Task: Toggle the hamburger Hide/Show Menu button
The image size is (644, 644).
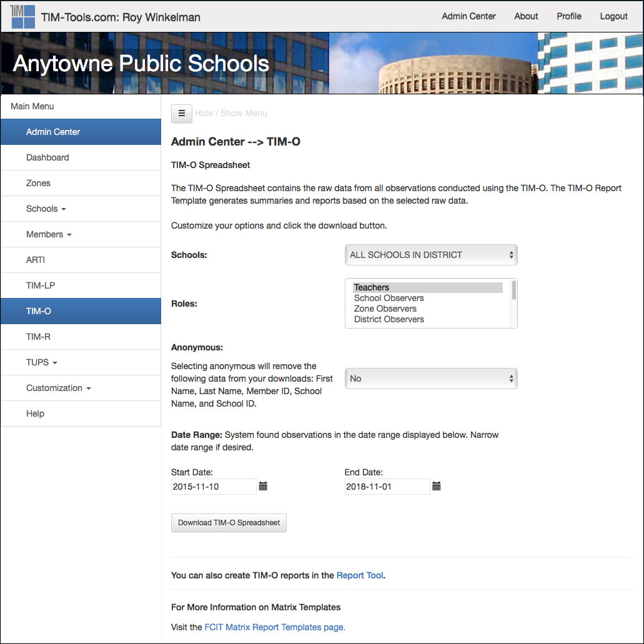Action: click(x=182, y=113)
